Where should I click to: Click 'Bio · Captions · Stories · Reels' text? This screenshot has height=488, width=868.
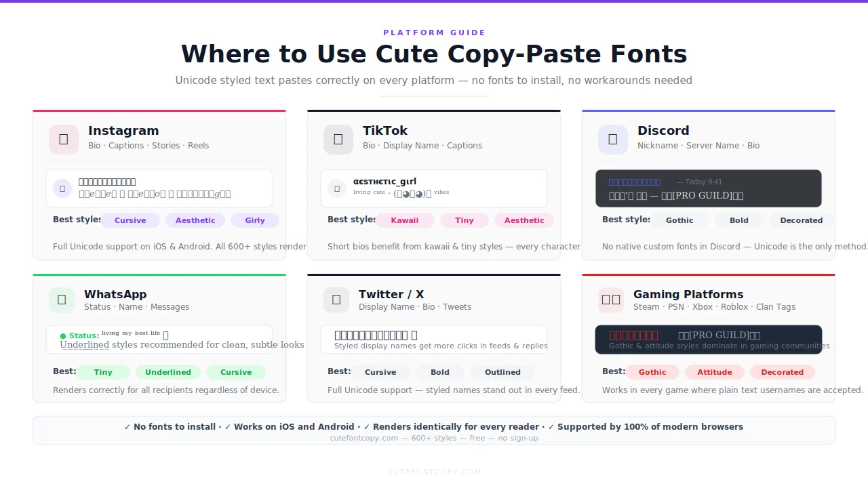(149, 146)
